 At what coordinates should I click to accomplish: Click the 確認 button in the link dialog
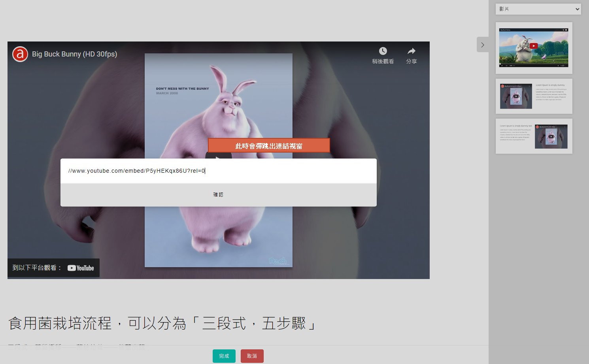pyautogui.click(x=218, y=194)
